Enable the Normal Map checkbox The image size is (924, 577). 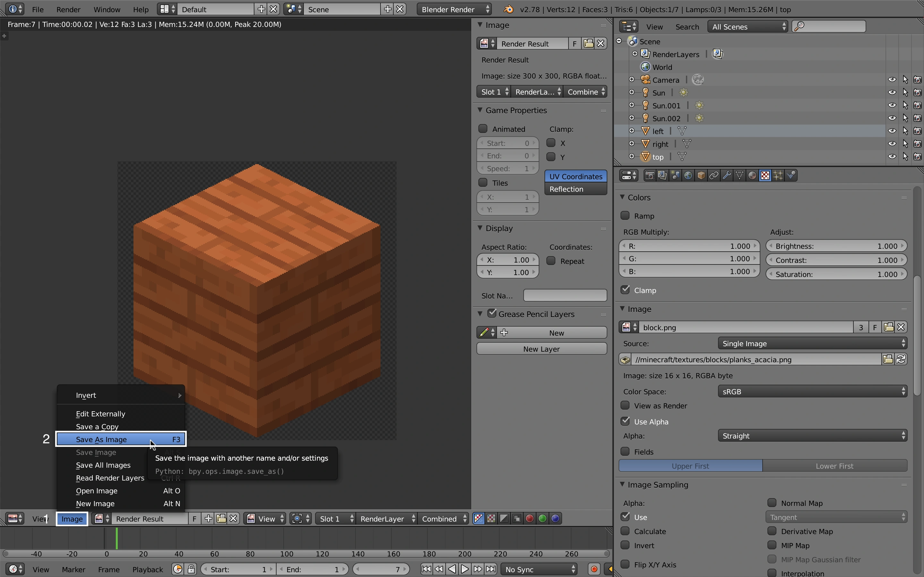point(772,503)
